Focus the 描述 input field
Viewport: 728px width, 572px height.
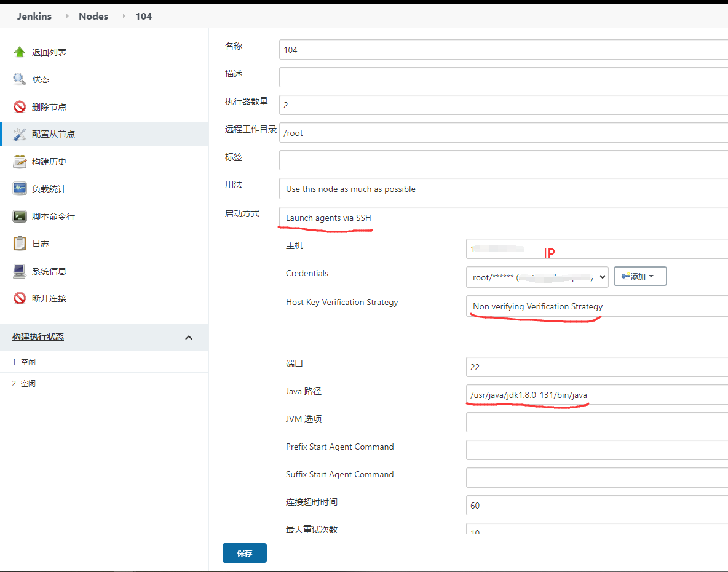pos(504,77)
